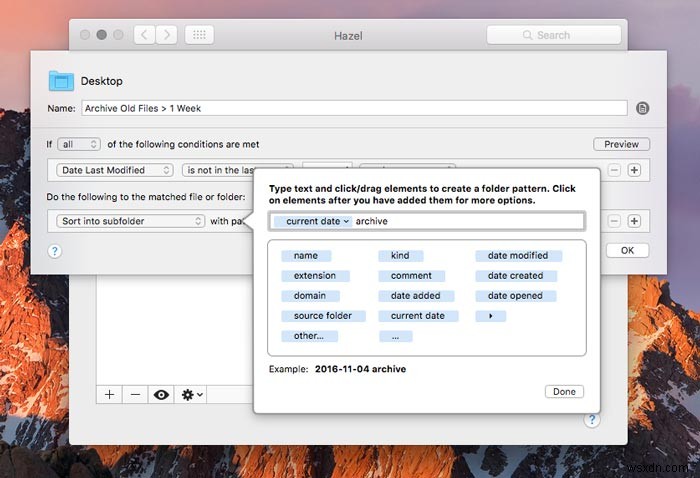Select the 'name' token
This screenshot has height=478, width=700.
[x=306, y=256]
